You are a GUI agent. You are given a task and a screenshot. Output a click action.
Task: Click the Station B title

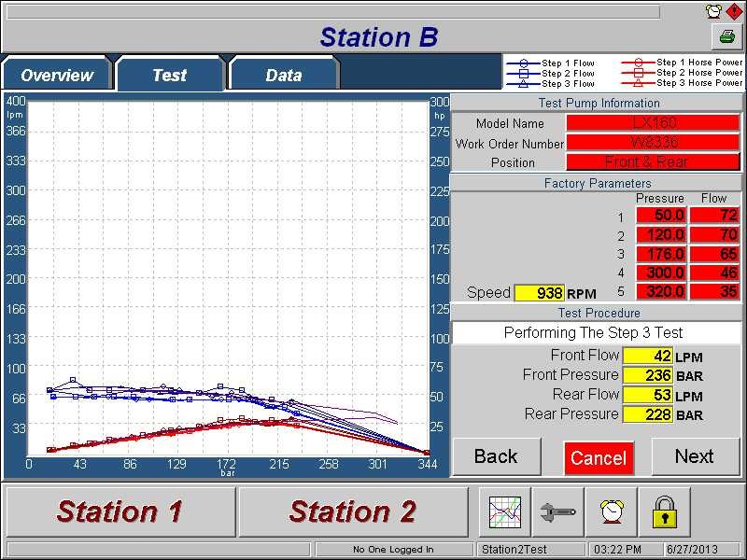pyautogui.click(x=379, y=37)
